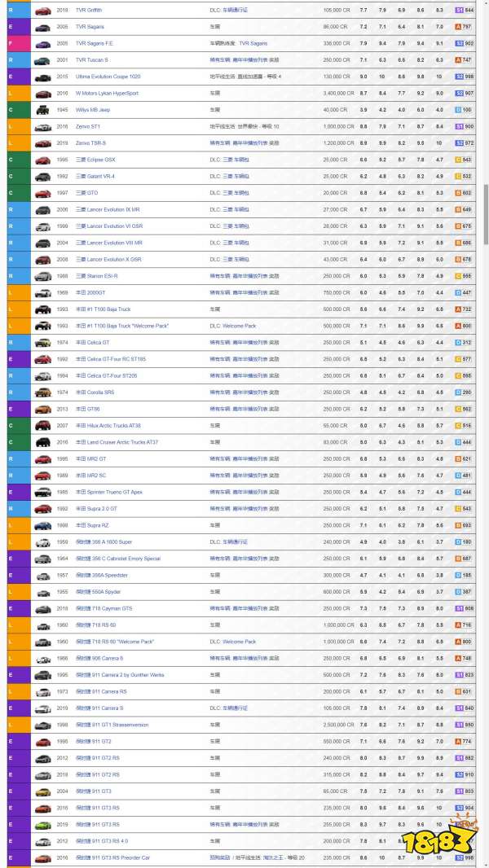This screenshot has width=489, height=868.
Task: Open the 三菱 Eclipse GSX link
Action: (95, 160)
